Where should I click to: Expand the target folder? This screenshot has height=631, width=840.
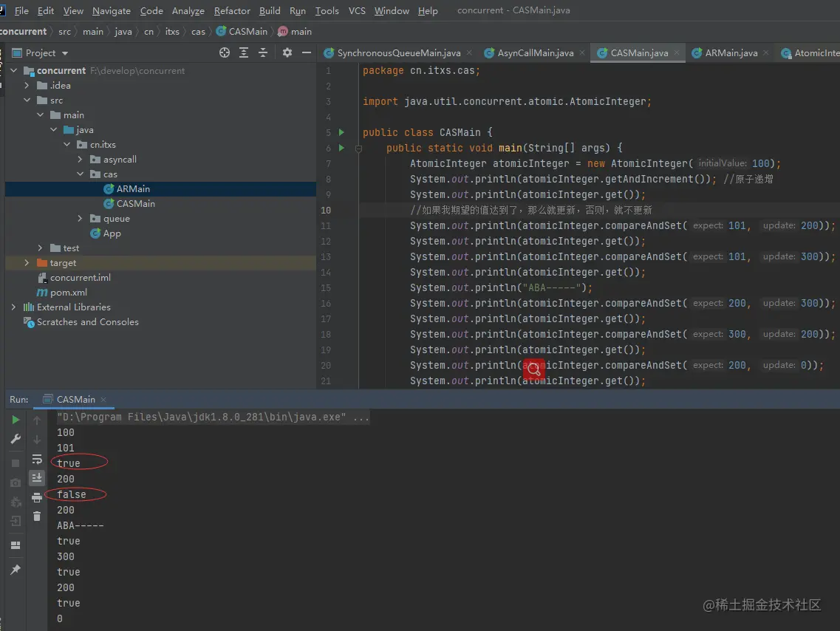click(x=27, y=263)
